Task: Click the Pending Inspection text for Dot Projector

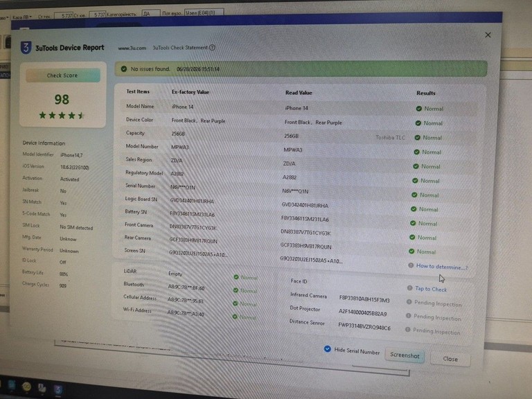Action: pyautogui.click(x=437, y=317)
